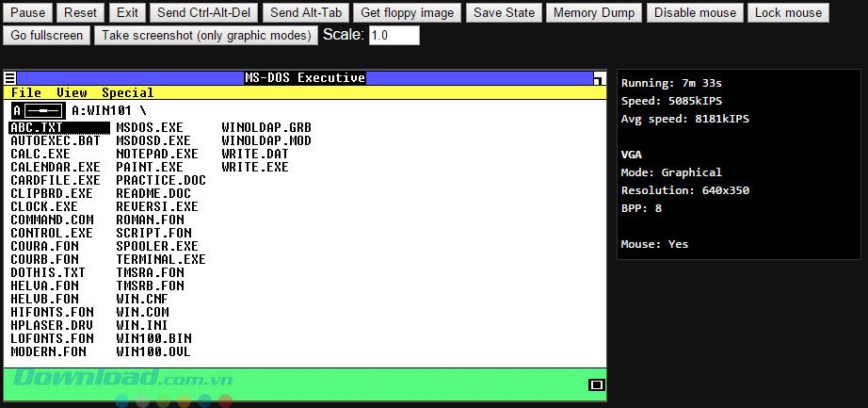Select PRACTICE.DOC file

(x=161, y=180)
